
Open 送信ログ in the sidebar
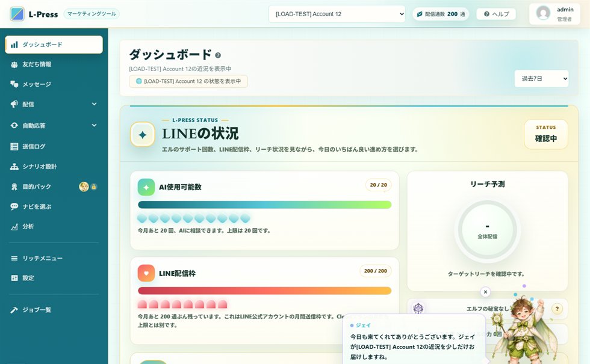coord(54,146)
